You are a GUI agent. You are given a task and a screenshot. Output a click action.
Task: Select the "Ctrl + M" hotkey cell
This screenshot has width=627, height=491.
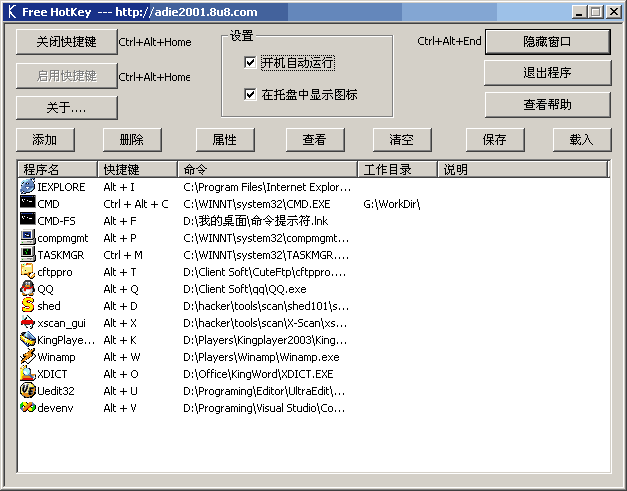click(123, 255)
